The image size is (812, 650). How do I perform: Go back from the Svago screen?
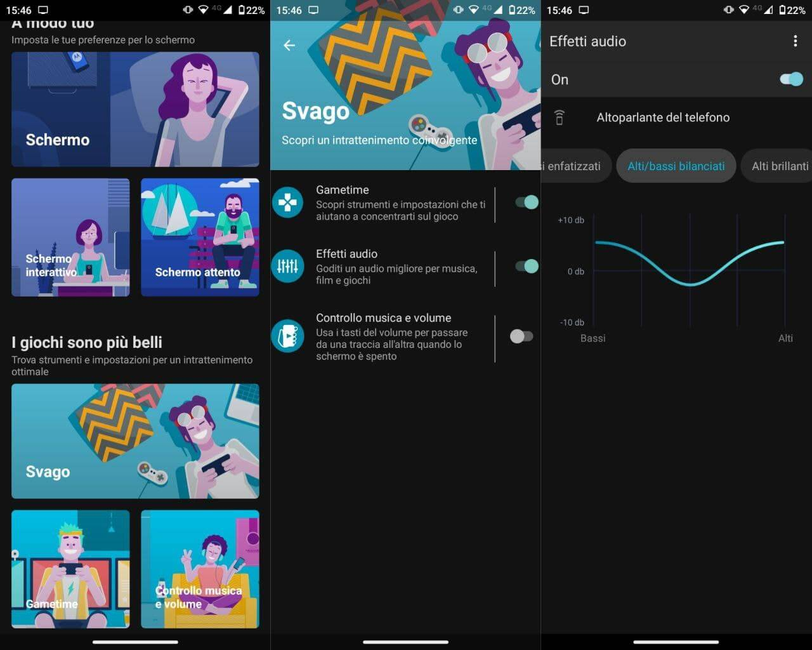coord(289,45)
